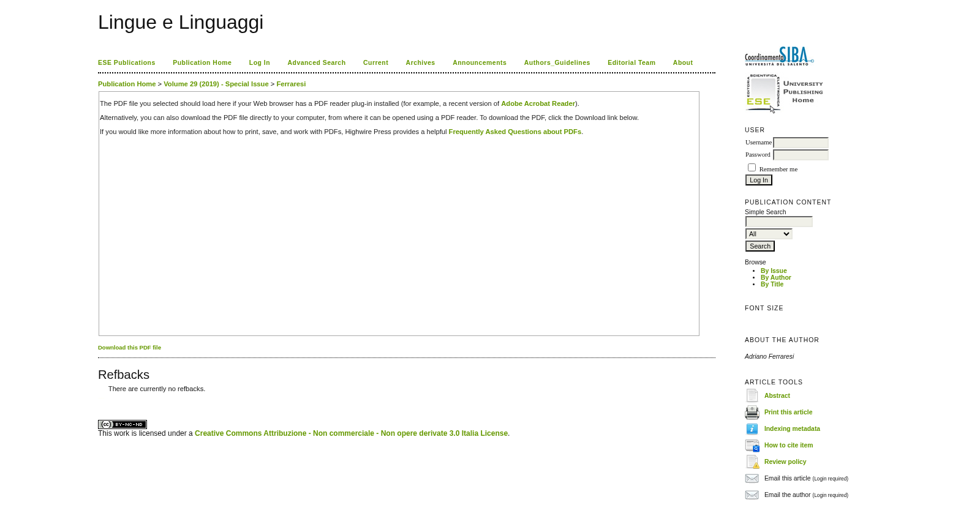The width and height of the screenshot is (980, 527).
Task: Click into the Username field
Action: (x=801, y=143)
